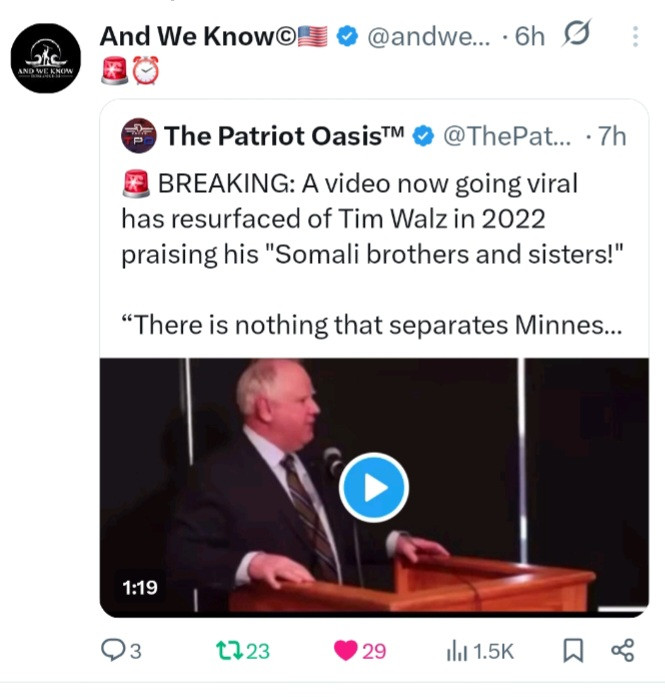The image size is (665, 697).
Task: Click And We Know verified badge
Action: tap(347, 36)
